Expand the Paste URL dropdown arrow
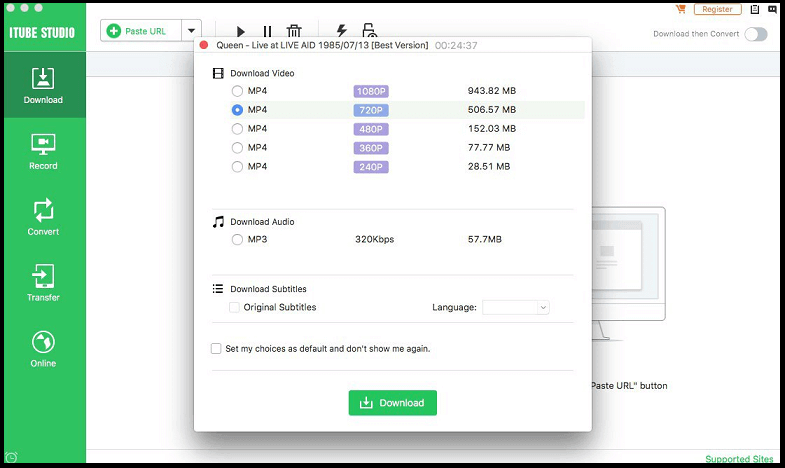 191,31
